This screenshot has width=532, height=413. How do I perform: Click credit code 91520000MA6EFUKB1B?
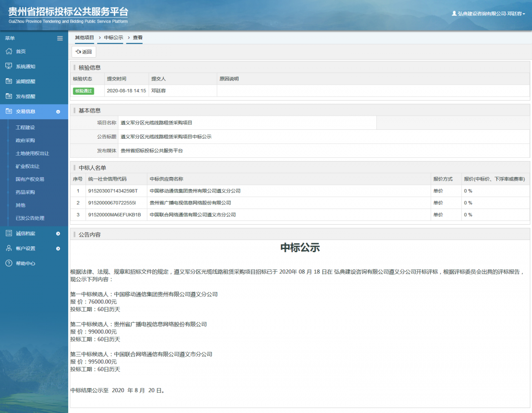114,215
